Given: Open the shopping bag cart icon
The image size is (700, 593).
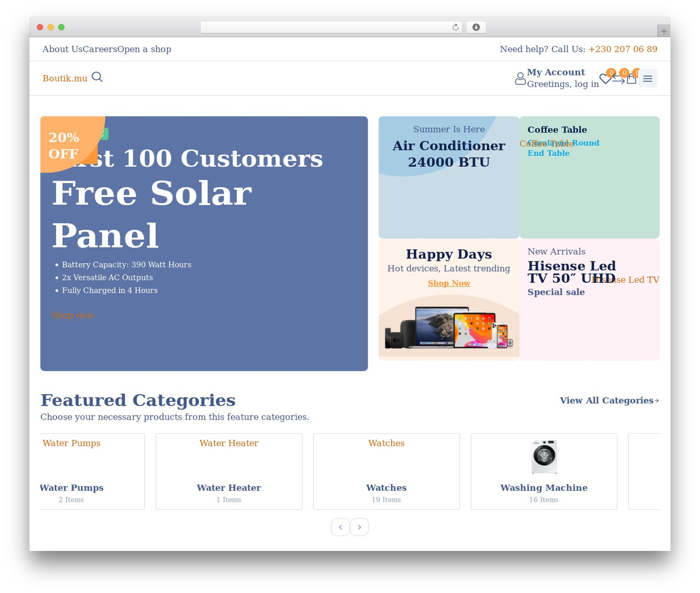Looking at the screenshot, I should pyautogui.click(x=631, y=79).
